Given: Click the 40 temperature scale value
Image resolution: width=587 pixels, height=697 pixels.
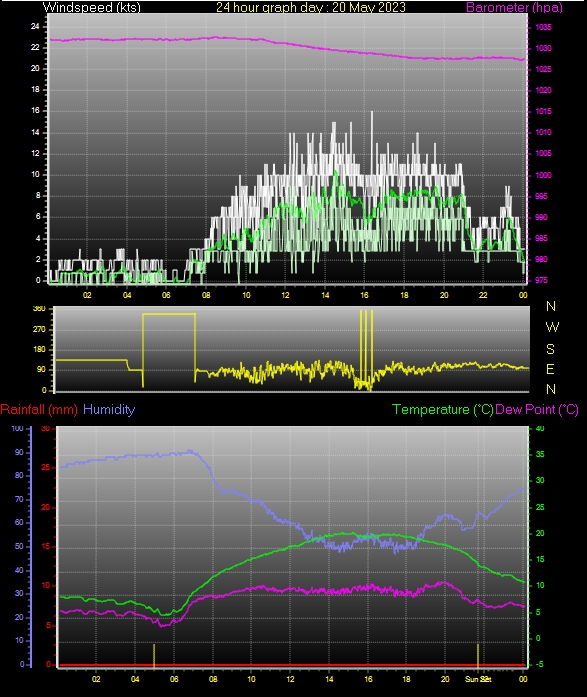Looking at the screenshot, I should click(x=540, y=429).
